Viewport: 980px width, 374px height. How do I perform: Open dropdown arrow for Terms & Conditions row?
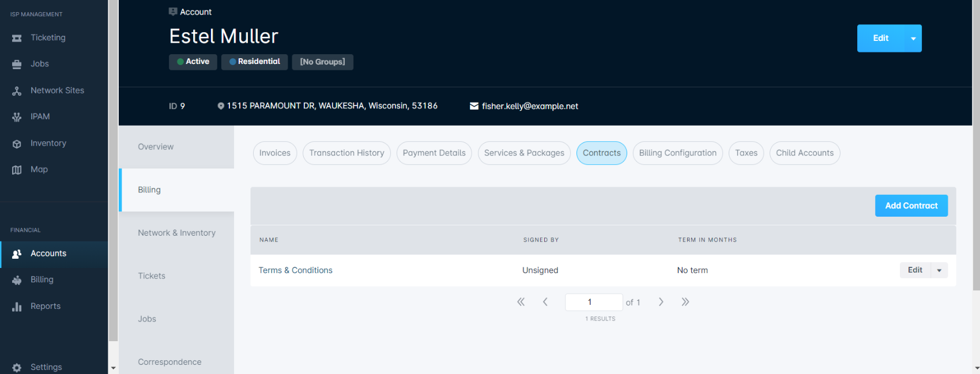tap(939, 270)
